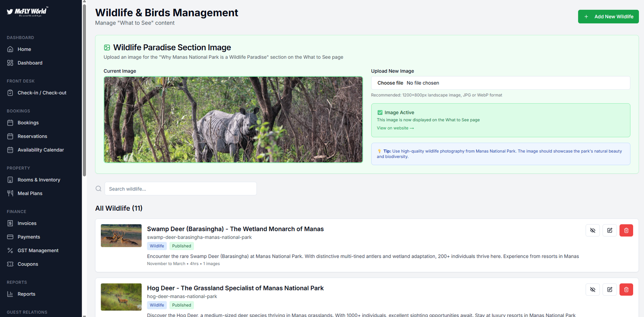Open the Bookings page
The width and height of the screenshot is (644, 317).
[x=28, y=123]
